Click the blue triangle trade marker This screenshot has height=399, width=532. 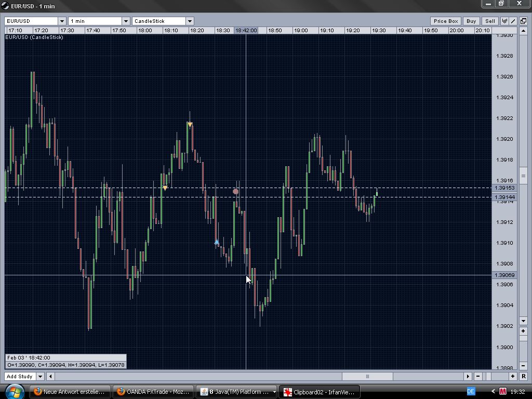point(217,242)
